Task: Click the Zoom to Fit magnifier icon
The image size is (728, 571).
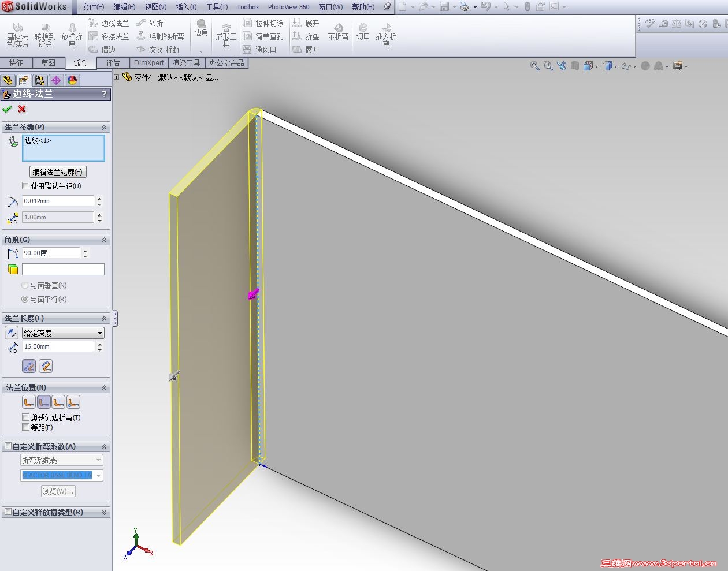Action: (x=535, y=66)
